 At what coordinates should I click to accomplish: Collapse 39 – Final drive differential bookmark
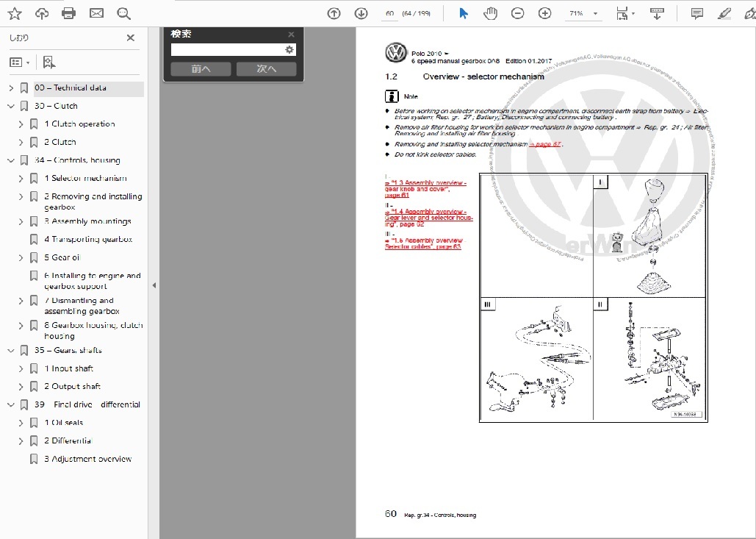[11, 405]
